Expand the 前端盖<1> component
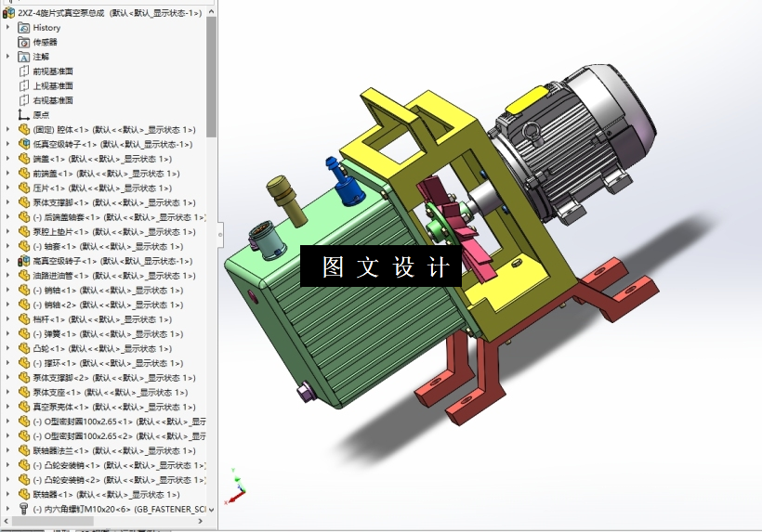The height and width of the screenshot is (532, 762). coord(7,174)
